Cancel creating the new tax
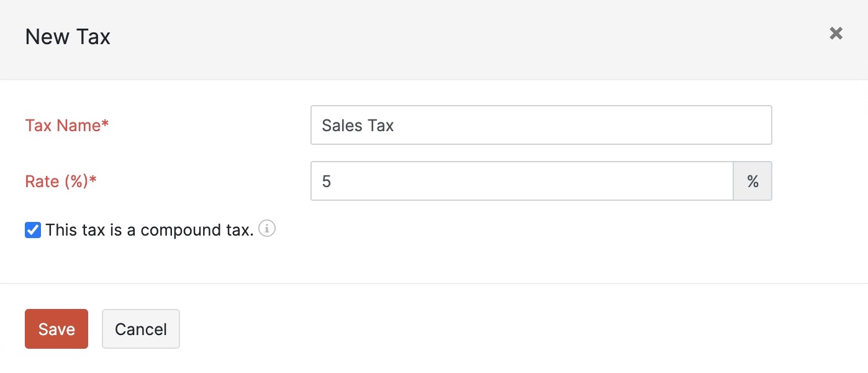The height and width of the screenshot is (373, 868). (x=140, y=328)
